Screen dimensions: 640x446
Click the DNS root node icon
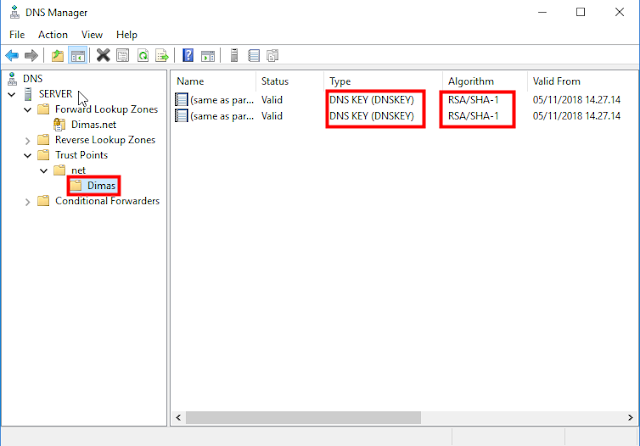click(12, 79)
